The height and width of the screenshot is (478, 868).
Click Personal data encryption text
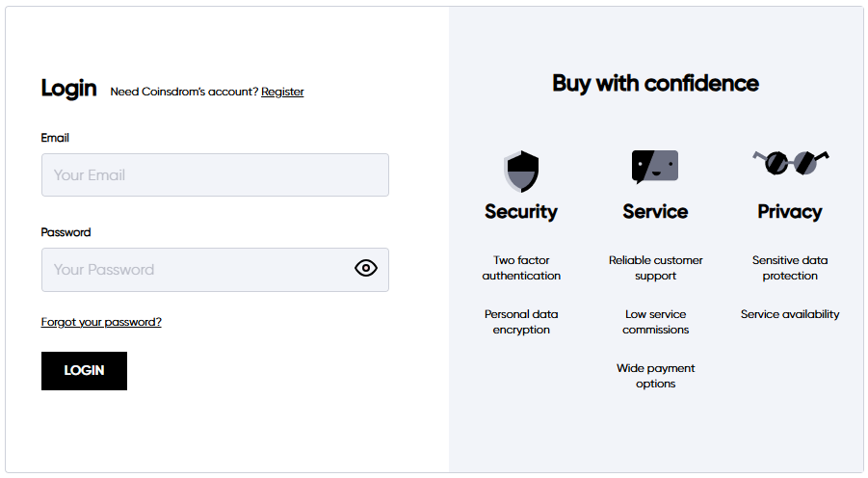[x=521, y=322]
